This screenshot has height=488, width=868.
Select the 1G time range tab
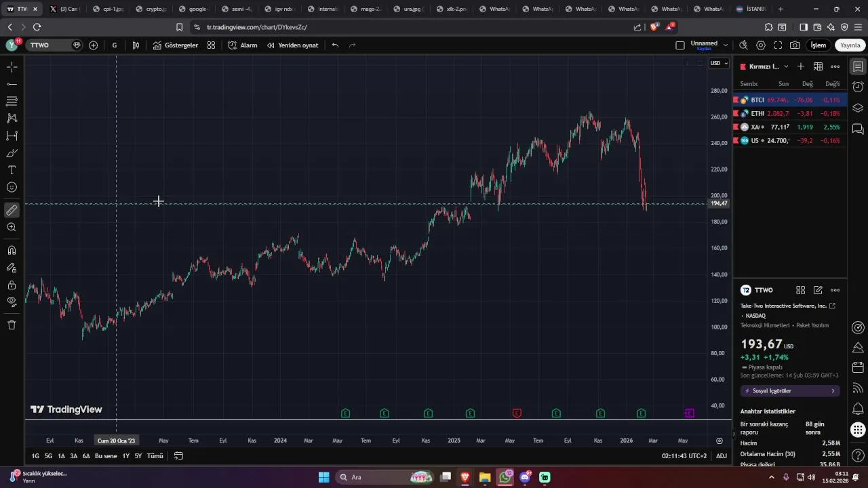pos(35,456)
